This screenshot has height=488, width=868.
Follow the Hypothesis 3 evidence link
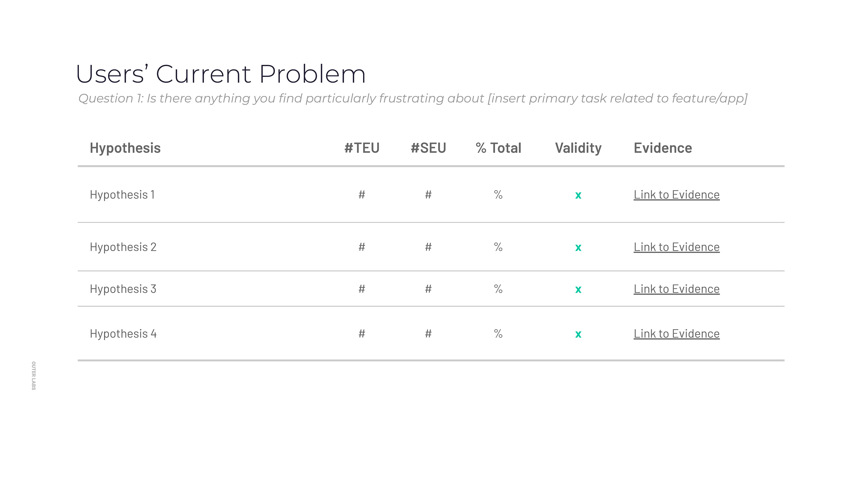(x=676, y=289)
